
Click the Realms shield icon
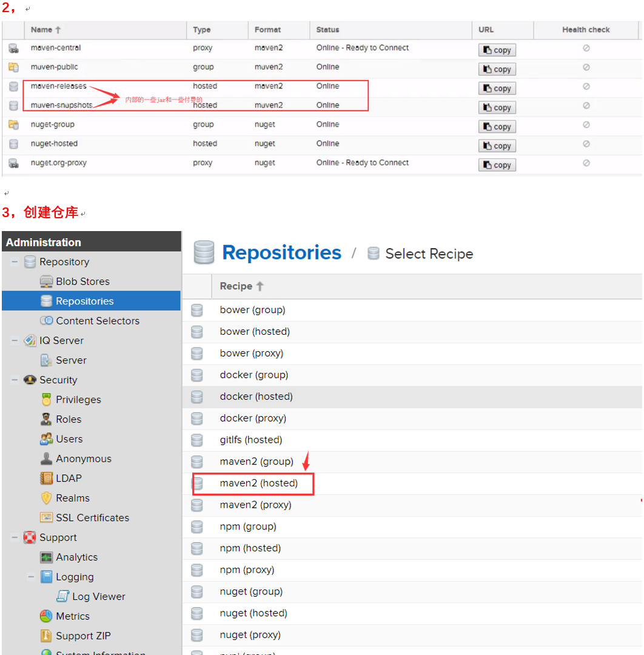[46, 497]
